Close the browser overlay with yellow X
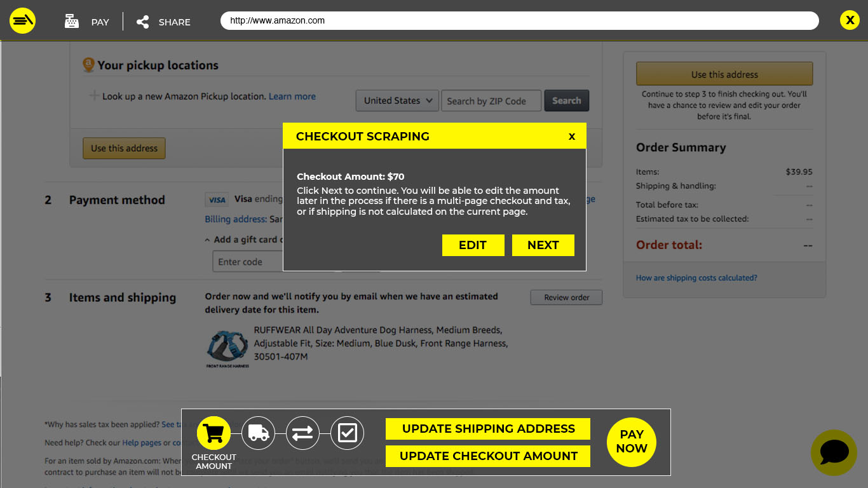This screenshot has width=868, height=488. click(850, 20)
